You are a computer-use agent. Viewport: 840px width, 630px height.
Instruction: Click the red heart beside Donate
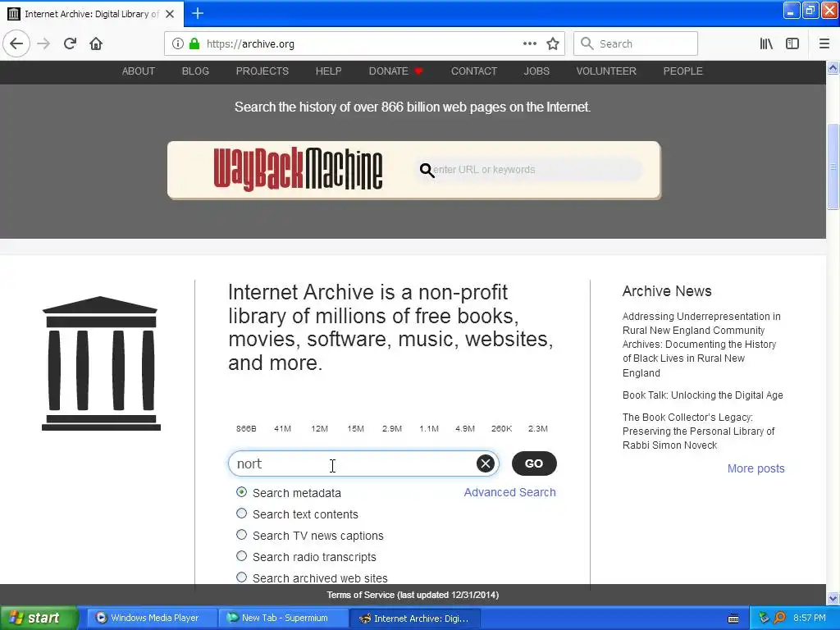pos(418,71)
